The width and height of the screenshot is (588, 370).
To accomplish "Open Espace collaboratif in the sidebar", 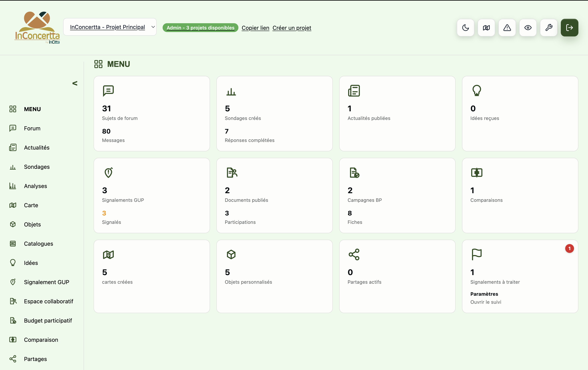I will (x=48, y=301).
